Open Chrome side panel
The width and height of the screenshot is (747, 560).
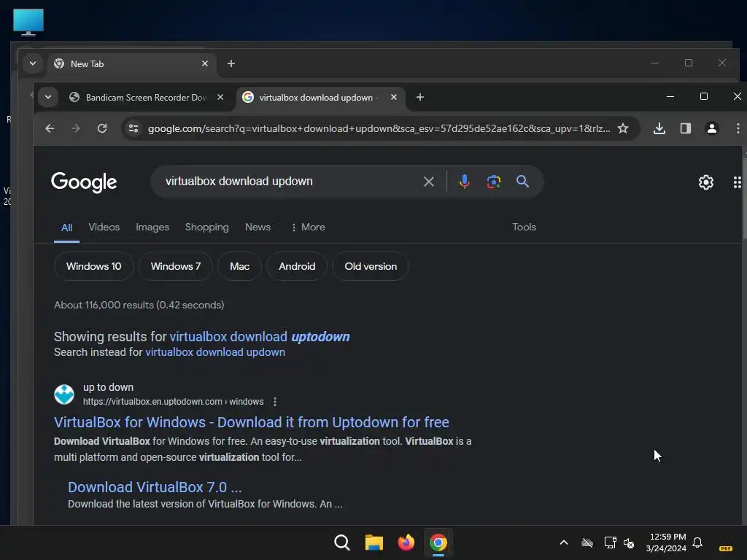tap(686, 128)
